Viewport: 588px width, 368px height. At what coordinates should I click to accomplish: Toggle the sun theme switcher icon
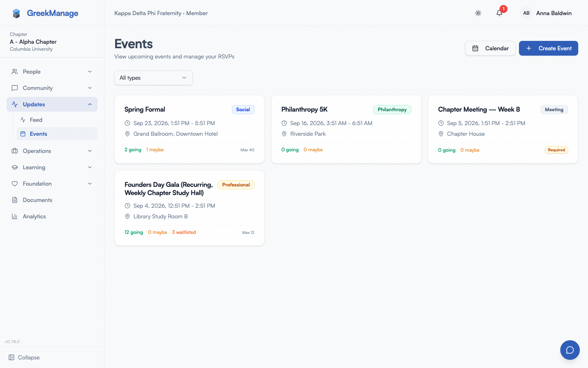pyautogui.click(x=478, y=13)
